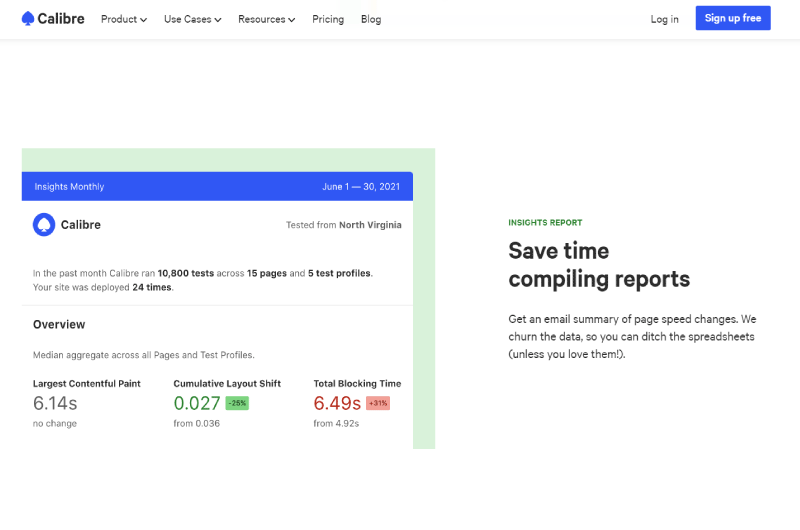Click the from 4.92s text
The width and height of the screenshot is (800, 530).
coord(336,423)
